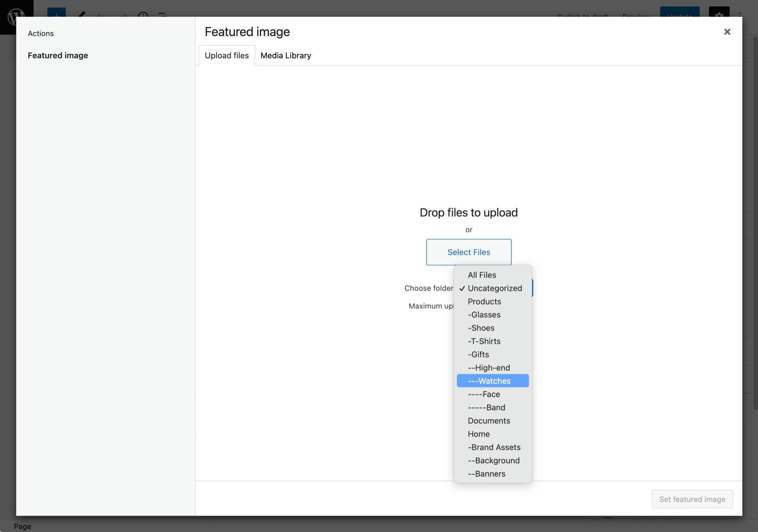This screenshot has height=532, width=758.
Task: Choose the Home folder option
Action: [493, 434]
